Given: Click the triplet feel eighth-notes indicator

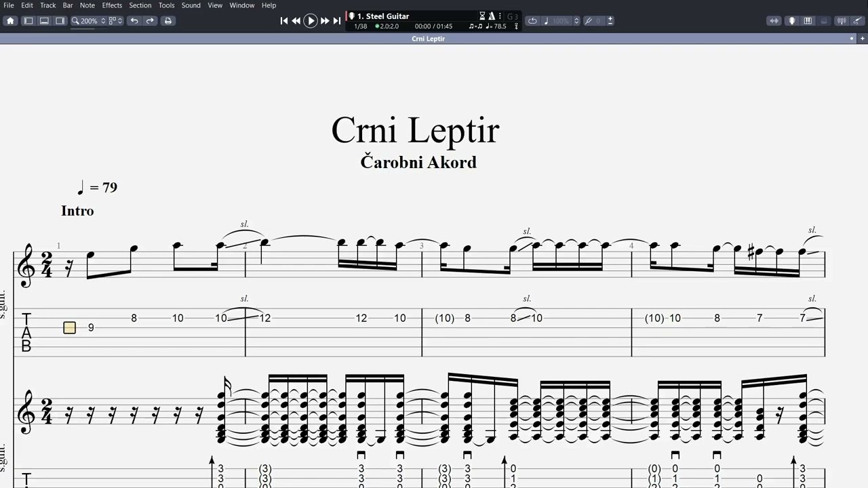Looking at the screenshot, I should click(475, 26).
